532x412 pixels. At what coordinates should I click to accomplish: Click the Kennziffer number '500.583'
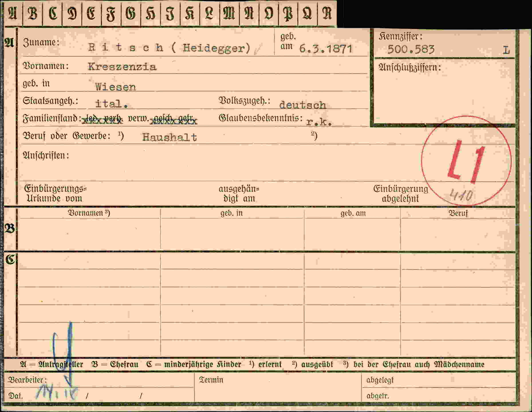click(x=411, y=49)
